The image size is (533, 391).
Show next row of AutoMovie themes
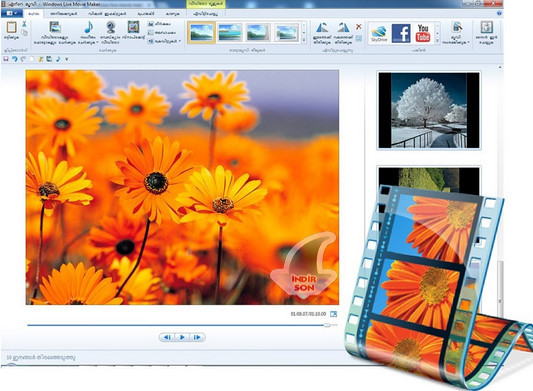coord(304,33)
